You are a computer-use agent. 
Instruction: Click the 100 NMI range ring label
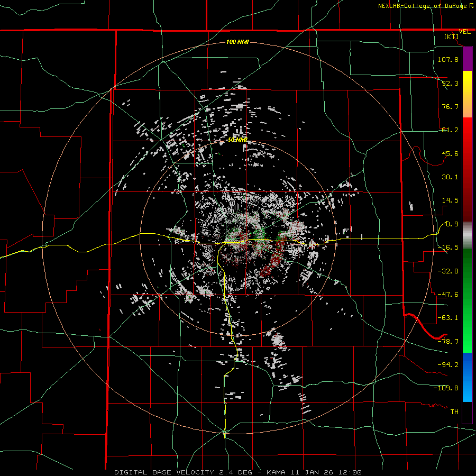click(237, 42)
